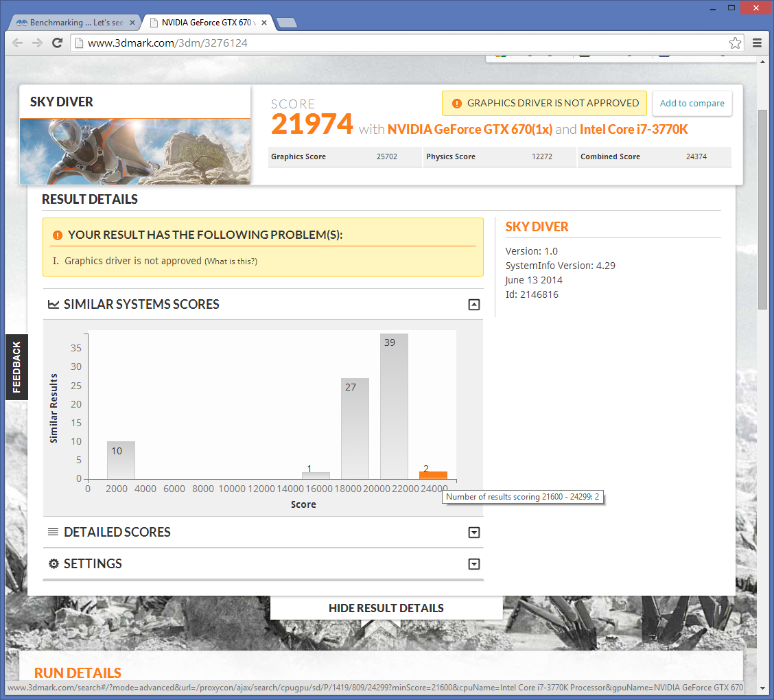Close the NVIDIA GeForce GTX 670 tab
Viewport: 774px width, 700px height.
coord(264,23)
